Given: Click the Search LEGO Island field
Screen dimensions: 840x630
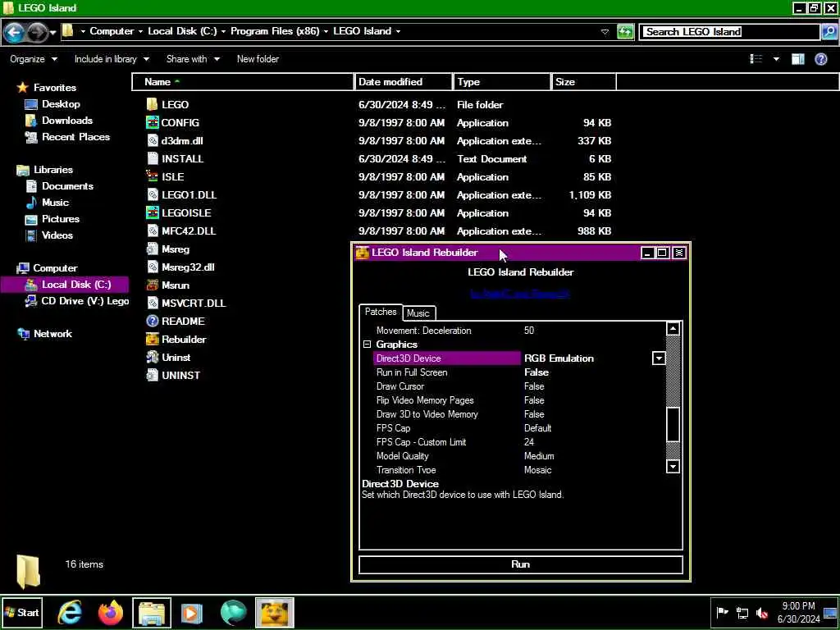Looking at the screenshot, I should (x=729, y=32).
